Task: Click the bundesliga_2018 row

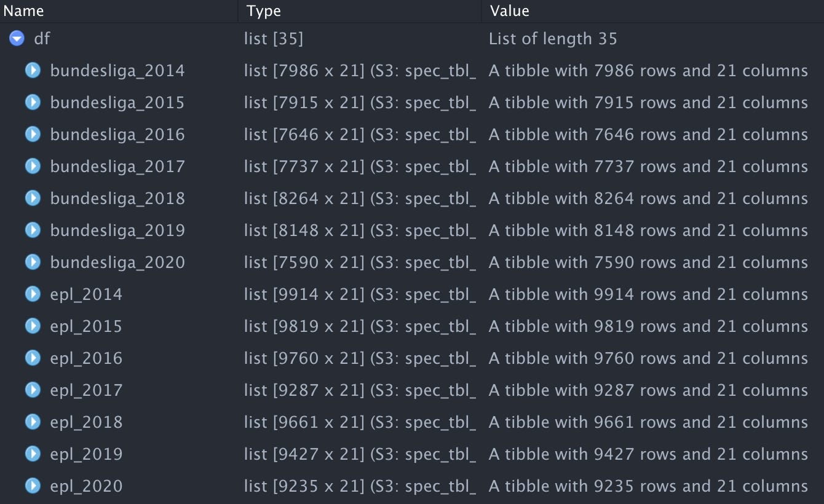Action: coord(118,198)
